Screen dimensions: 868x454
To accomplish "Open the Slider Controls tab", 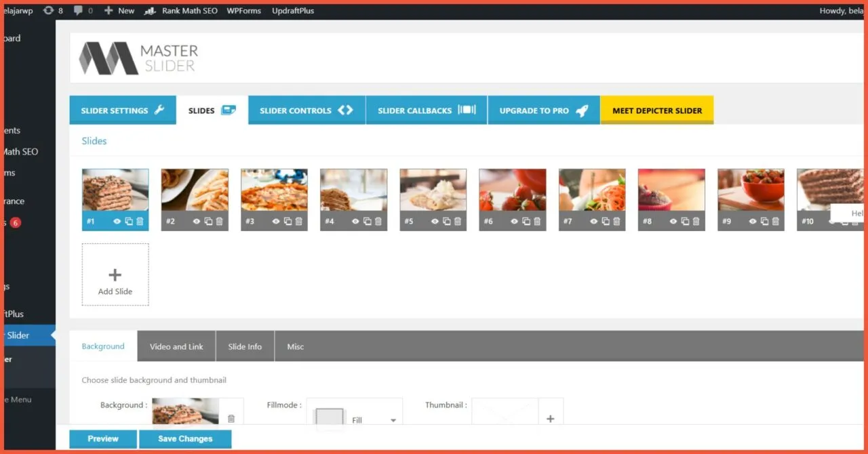I will pos(306,110).
